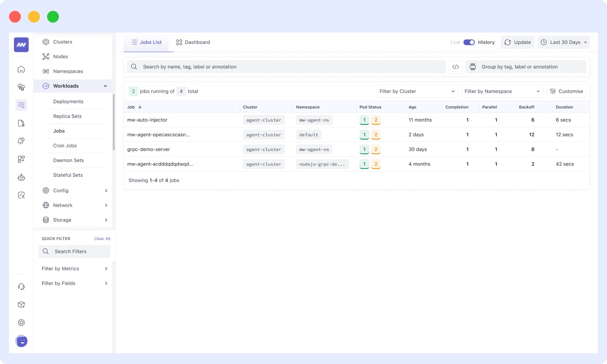Image resolution: width=607 pixels, height=364 pixels.
Task: Open Deployments under Workloads
Action: pos(68,102)
